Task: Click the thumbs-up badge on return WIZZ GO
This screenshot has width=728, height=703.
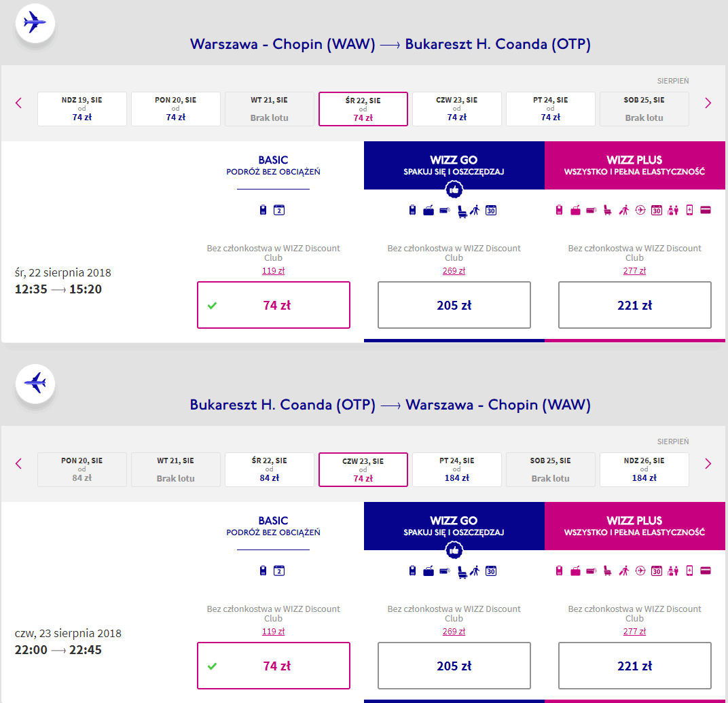Action: (x=454, y=550)
